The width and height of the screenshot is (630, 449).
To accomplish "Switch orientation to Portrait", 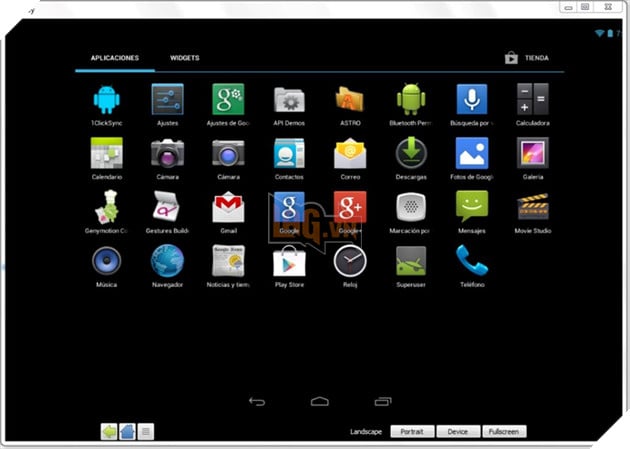I will coord(412,431).
